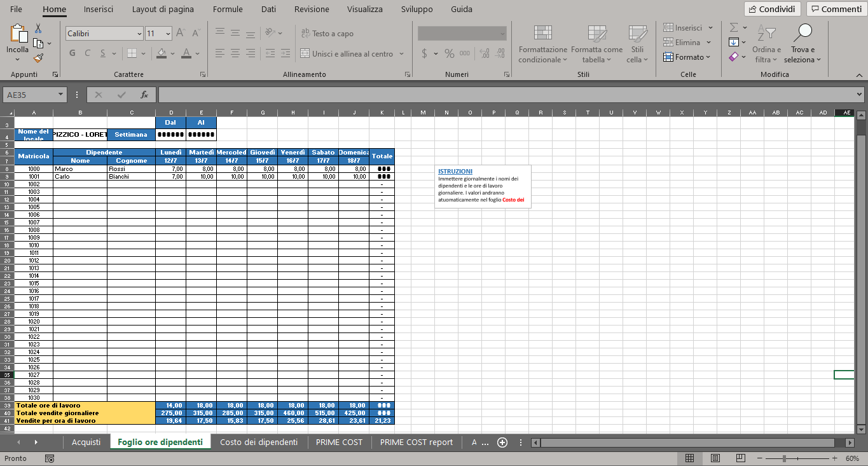Expand the Name Box dropdown arrow
The height and width of the screenshot is (466, 868).
[61, 95]
